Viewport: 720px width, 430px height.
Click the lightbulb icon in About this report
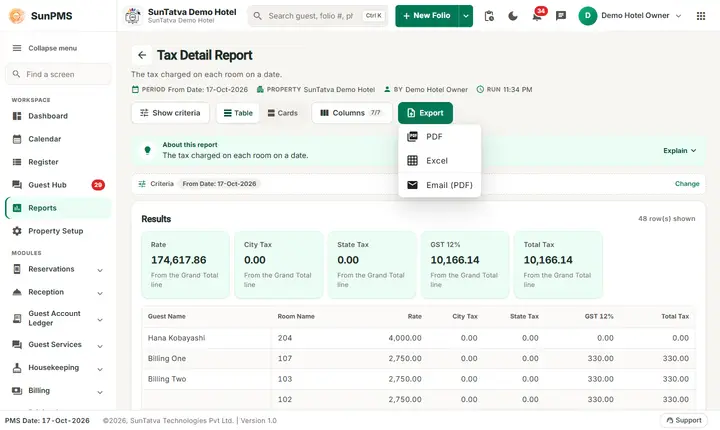(147, 150)
